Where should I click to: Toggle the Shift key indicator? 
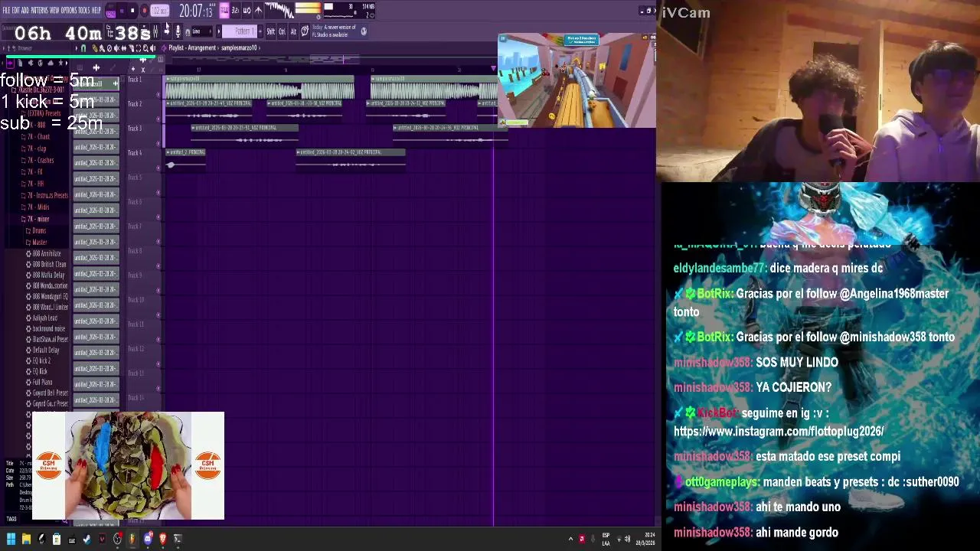[x=270, y=31]
